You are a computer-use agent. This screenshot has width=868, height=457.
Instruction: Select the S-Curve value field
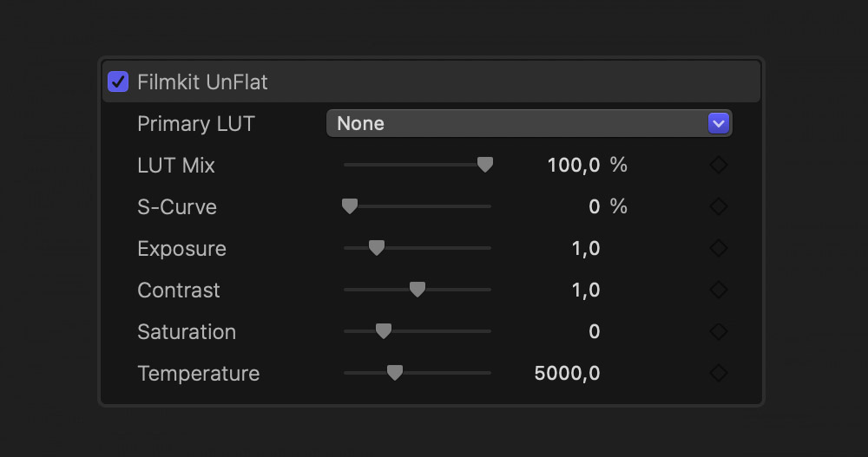point(594,206)
